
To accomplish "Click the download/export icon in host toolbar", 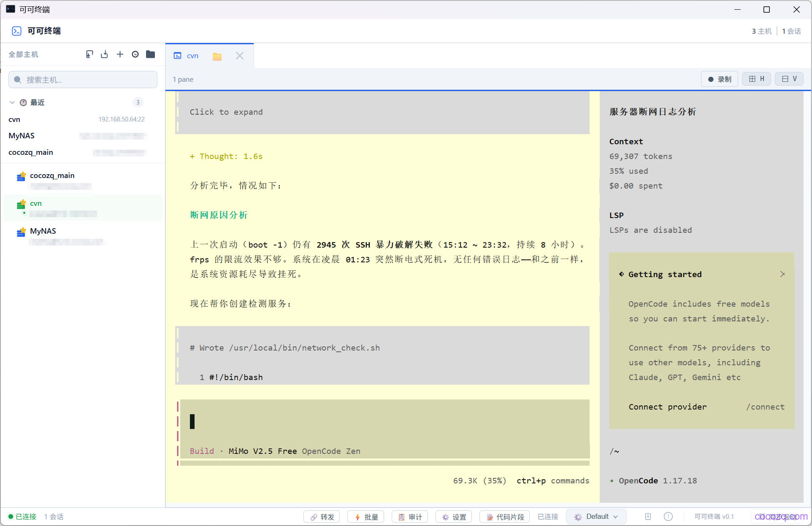I will pos(105,54).
